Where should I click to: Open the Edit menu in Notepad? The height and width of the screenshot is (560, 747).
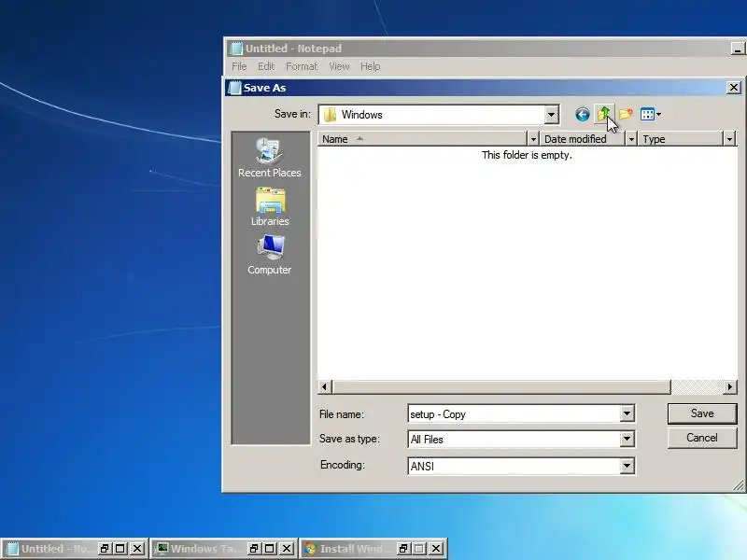click(266, 66)
